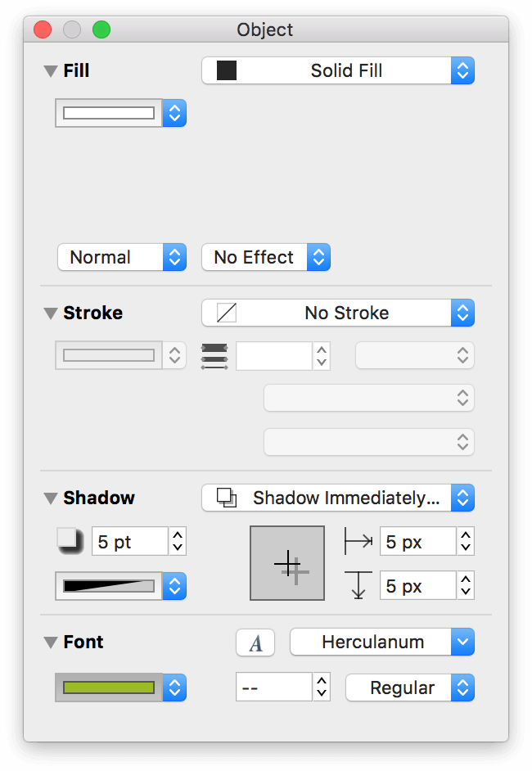
Task: Collapse the Stroke section disclosure triangle
Action: click(x=51, y=313)
